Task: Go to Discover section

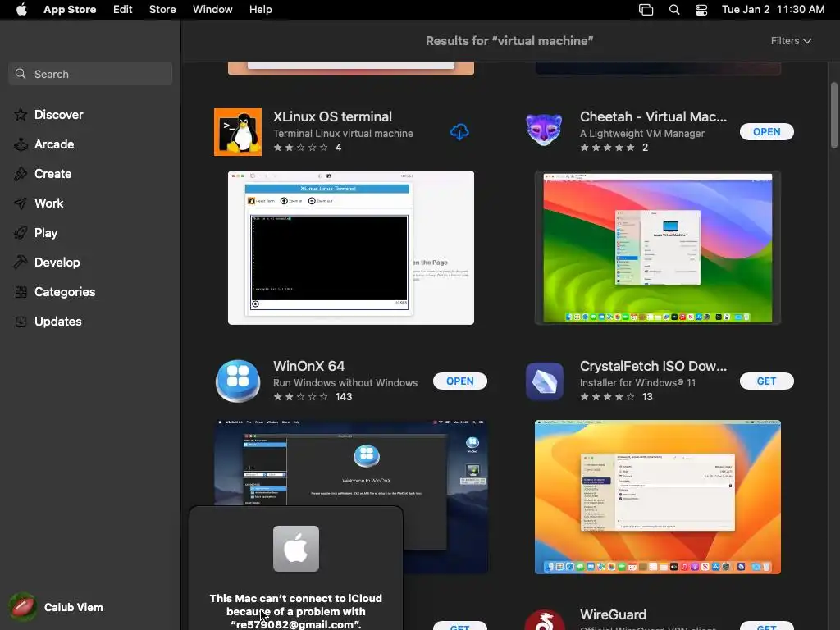Action: pos(58,115)
